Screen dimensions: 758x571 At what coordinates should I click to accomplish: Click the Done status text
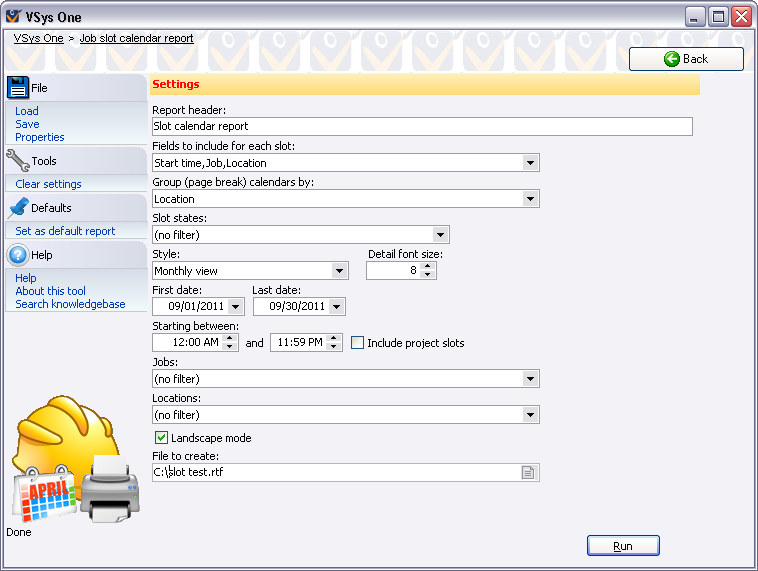[x=19, y=532]
